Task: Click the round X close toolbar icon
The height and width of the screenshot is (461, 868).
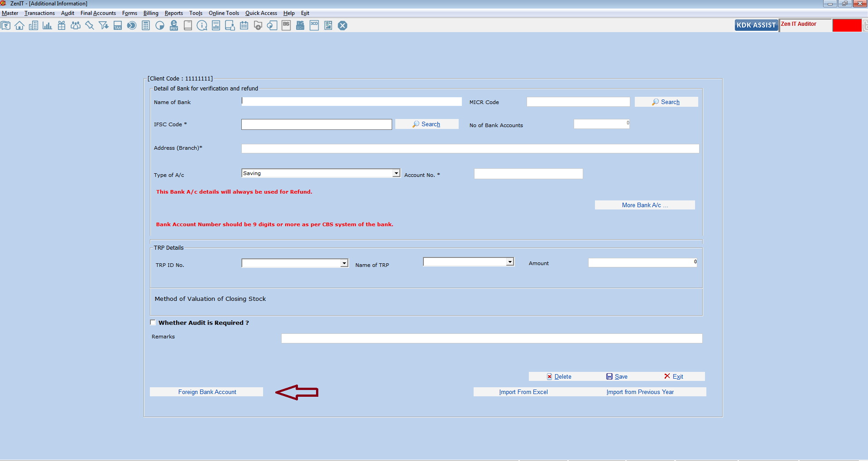Action: click(343, 26)
